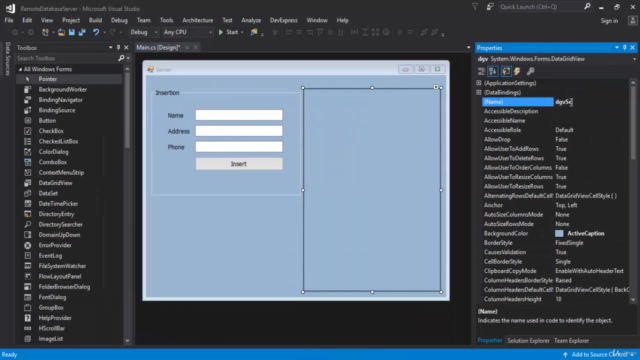Click the Phone text box on the form
Screen dimensions: 640x360
pyautogui.click(x=239, y=147)
